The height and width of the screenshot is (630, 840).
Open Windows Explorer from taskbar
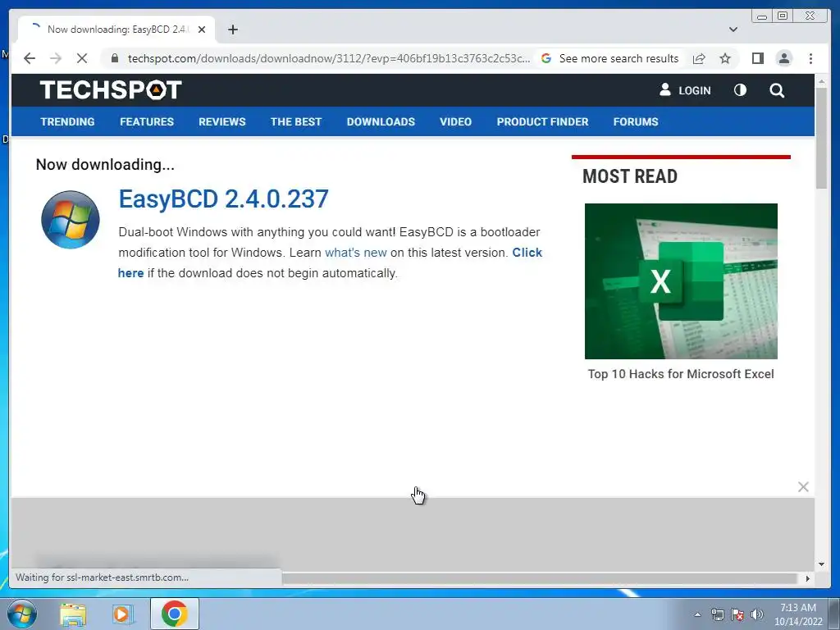point(73,614)
